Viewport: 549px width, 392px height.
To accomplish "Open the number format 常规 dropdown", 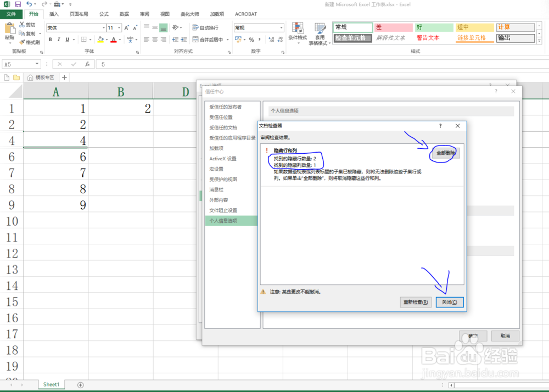I will pos(281,27).
